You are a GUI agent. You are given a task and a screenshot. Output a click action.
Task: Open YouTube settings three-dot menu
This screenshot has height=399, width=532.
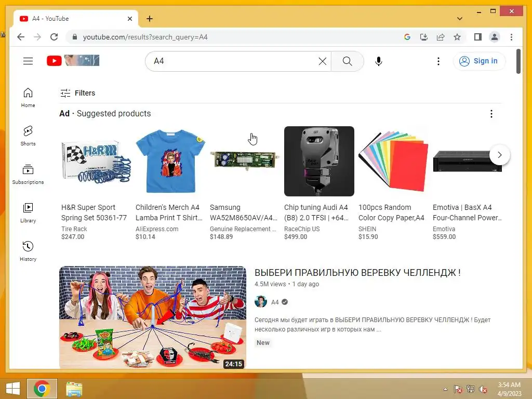438,61
